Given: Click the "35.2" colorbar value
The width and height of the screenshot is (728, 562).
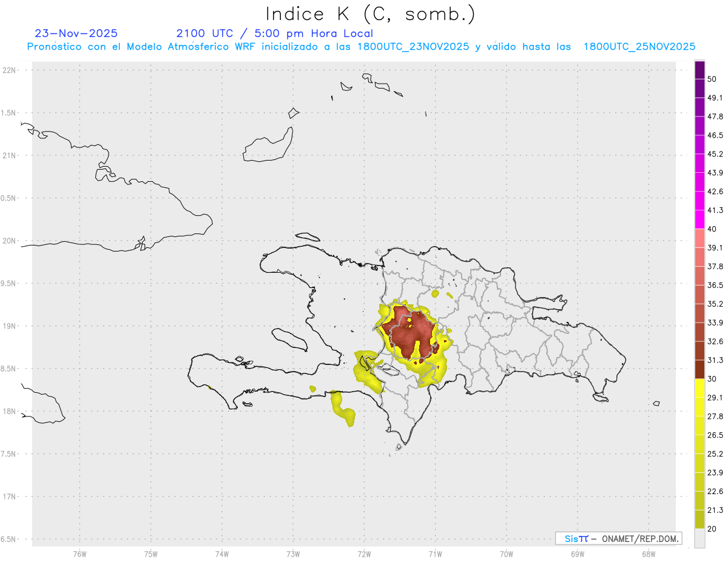Looking at the screenshot, I should (715, 304).
